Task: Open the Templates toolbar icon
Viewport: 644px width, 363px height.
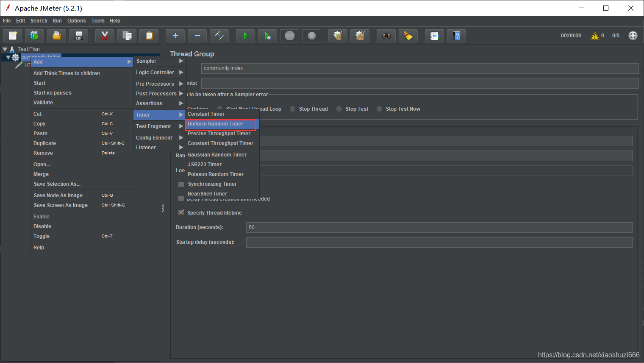Action: pyautogui.click(x=35, y=36)
